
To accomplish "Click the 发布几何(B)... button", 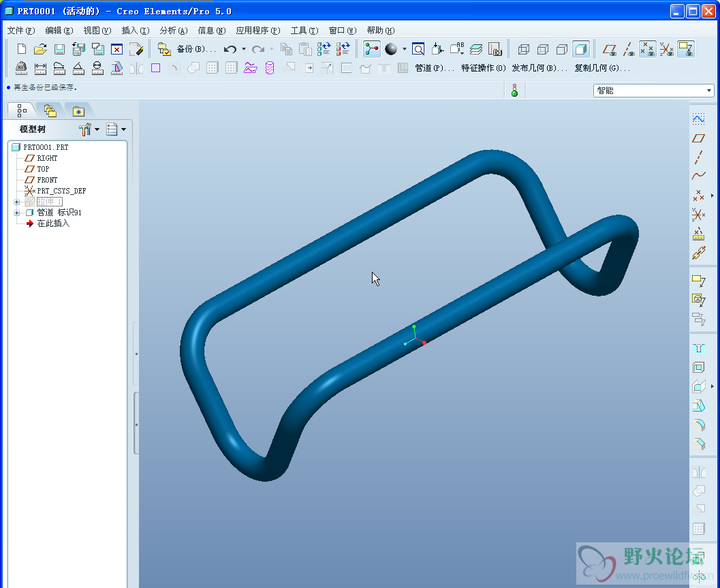I will [x=539, y=68].
